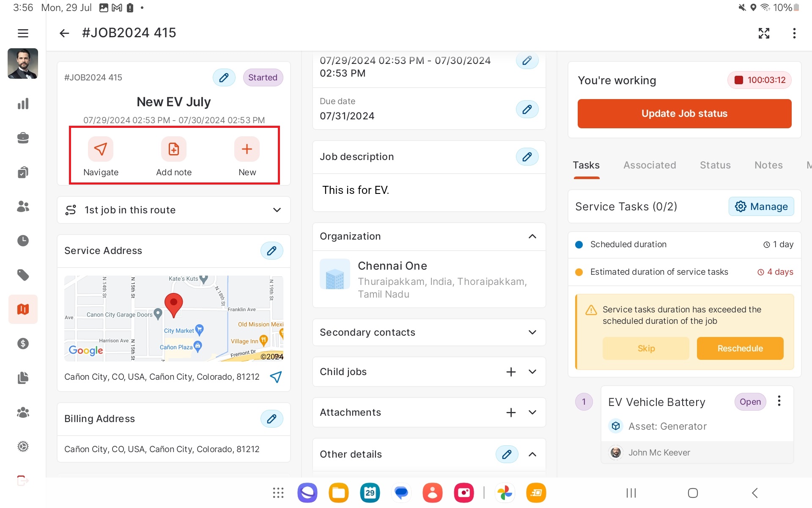Stop the working timer 100:03:12
The width and height of the screenshot is (812, 508).
pos(760,80)
